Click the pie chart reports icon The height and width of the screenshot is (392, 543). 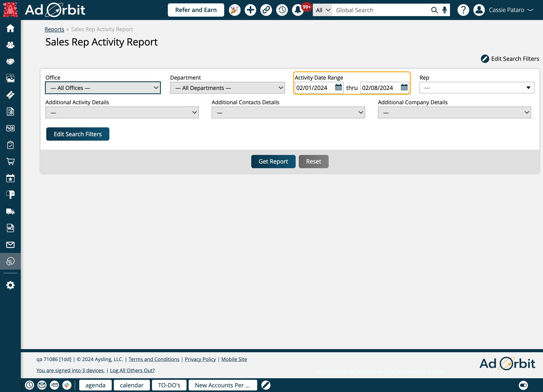pyautogui.click(x=10, y=261)
